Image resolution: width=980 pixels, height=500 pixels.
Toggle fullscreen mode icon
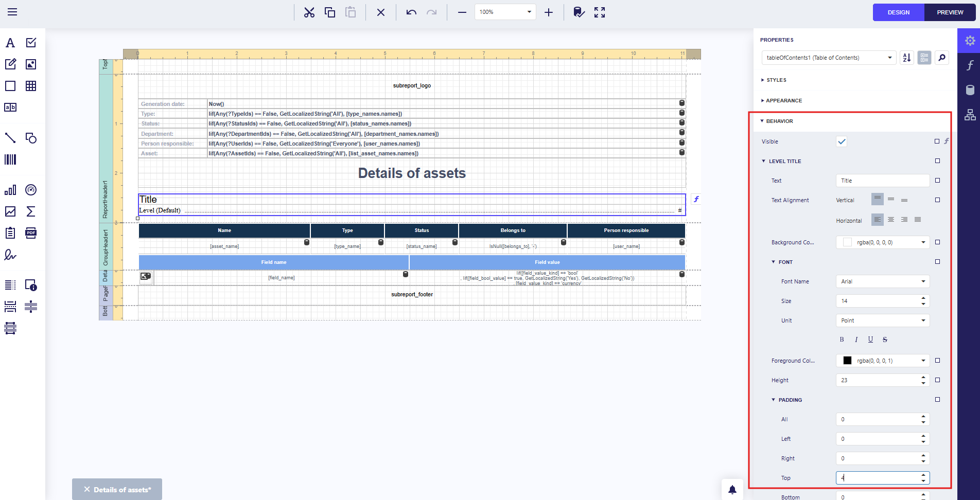click(600, 12)
